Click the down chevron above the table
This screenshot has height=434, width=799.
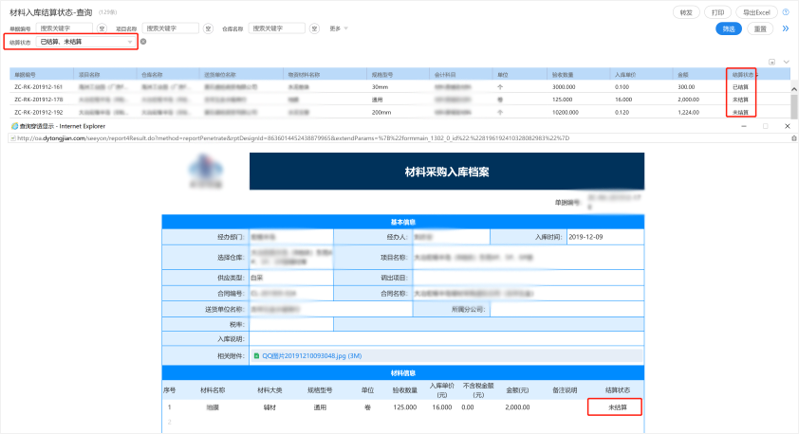point(786,62)
